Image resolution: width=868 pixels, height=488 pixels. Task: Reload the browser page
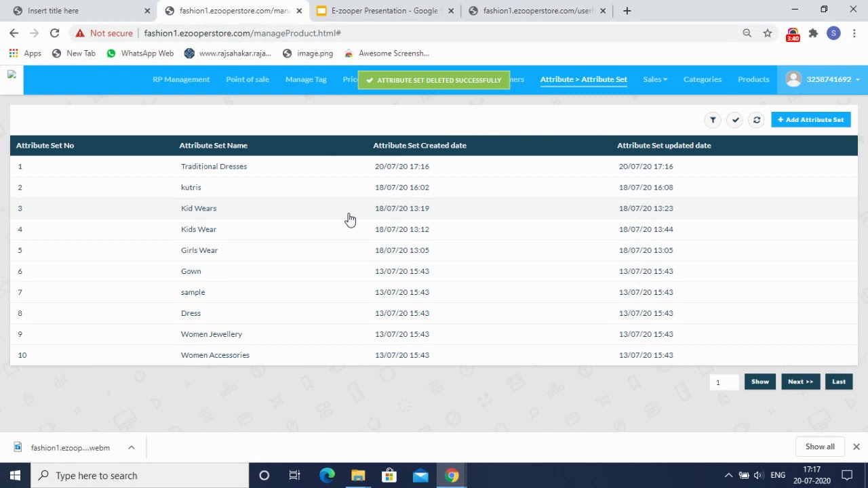click(x=54, y=33)
